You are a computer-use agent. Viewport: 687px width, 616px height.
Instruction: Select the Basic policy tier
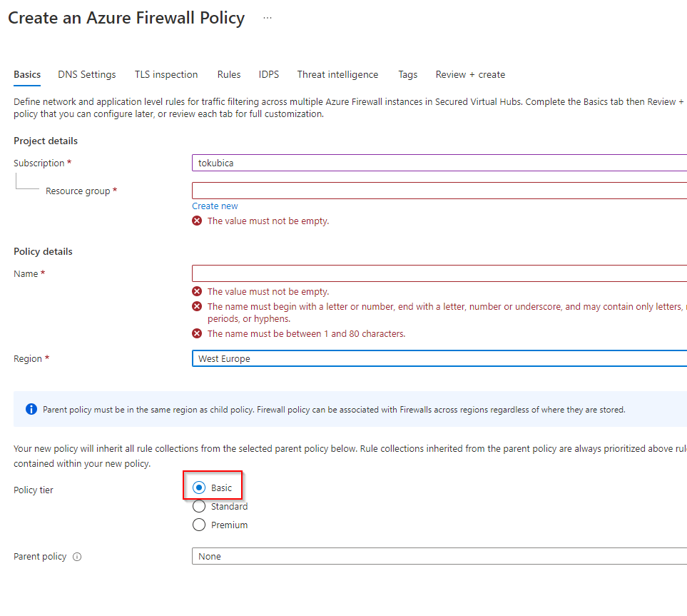click(x=200, y=488)
